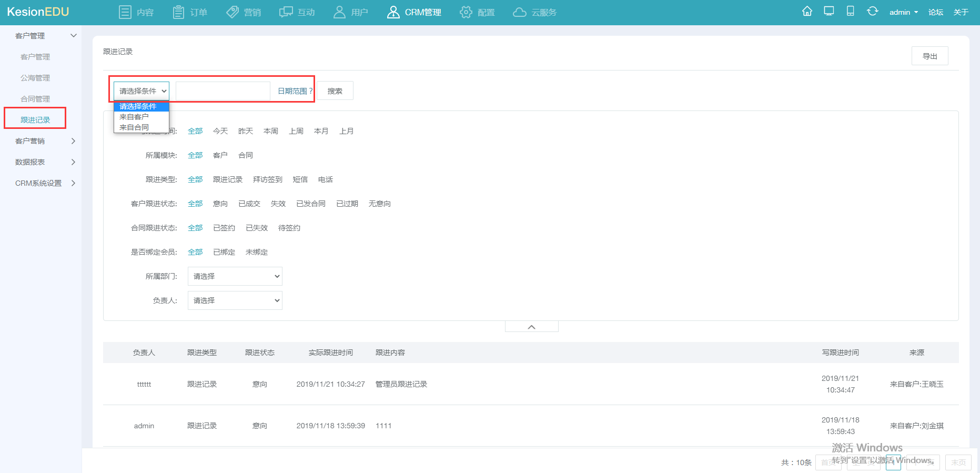Open the 用户 (Users) person icon
This screenshot has width=980, height=473.
[x=339, y=12]
